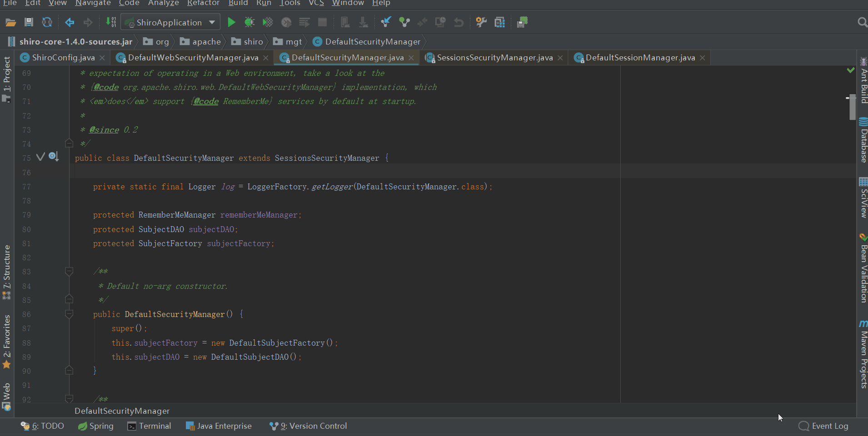The image size is (868, 436).
Task: Open the ShiroApplication run configuration dropdown
Action: point(170,22)
